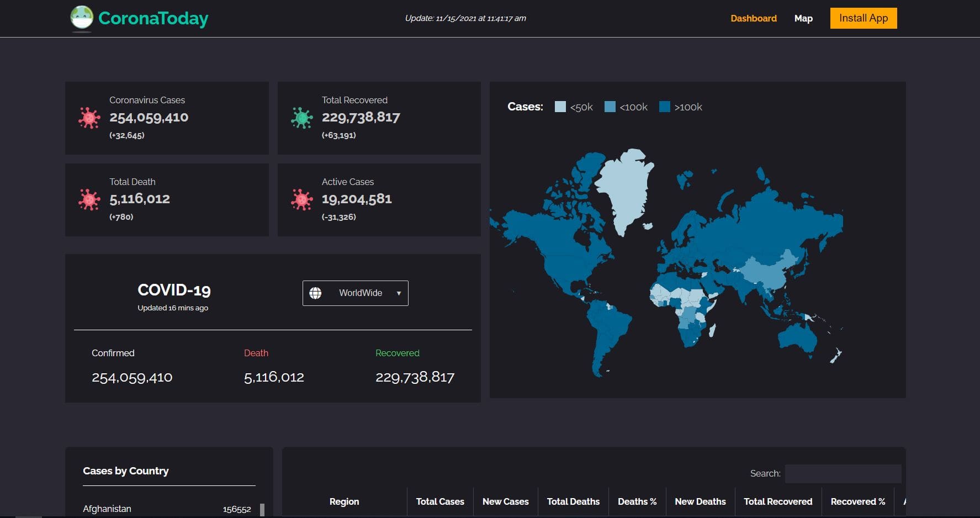Click the globe icon in WorldWide selector
The height and width of the screenshot is (518, 980).
315,293
